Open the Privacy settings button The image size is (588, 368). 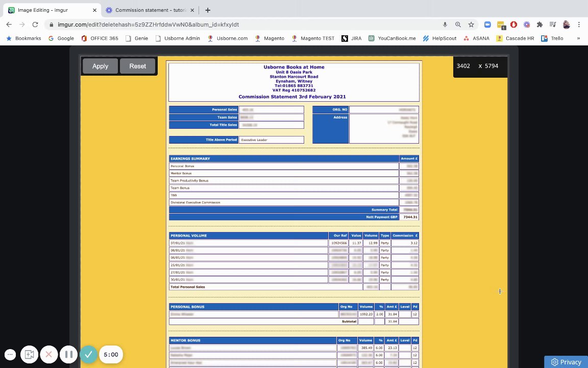tap(566, 362)
